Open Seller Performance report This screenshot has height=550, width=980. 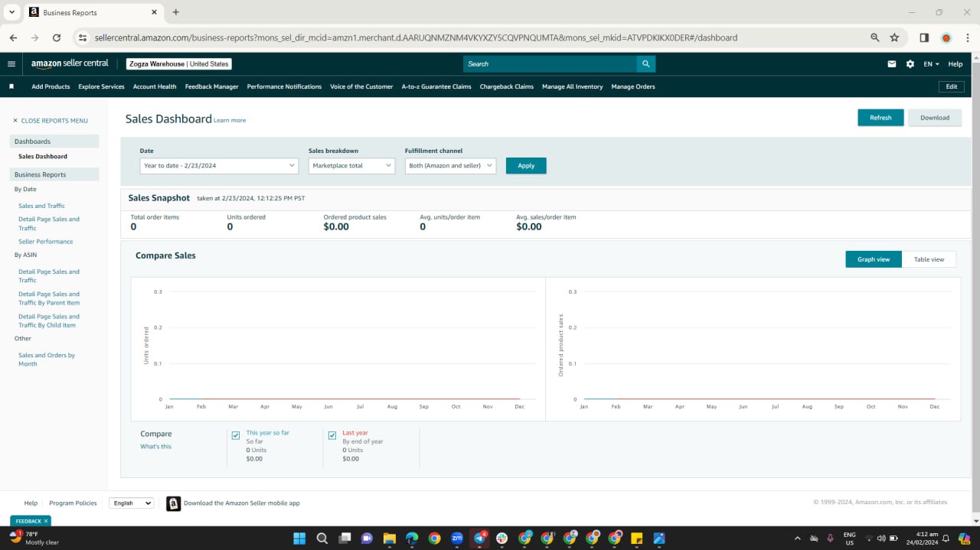click(46, 242)
